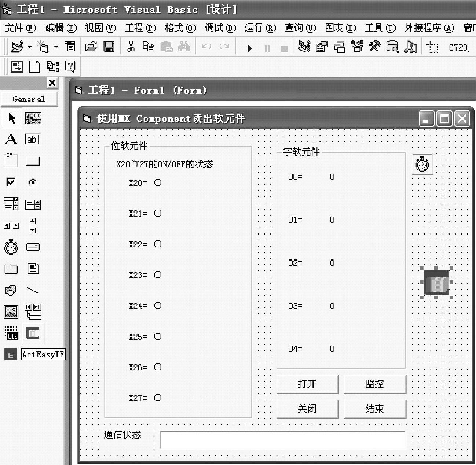Click the 打开 button on the form

coord(307,384)
